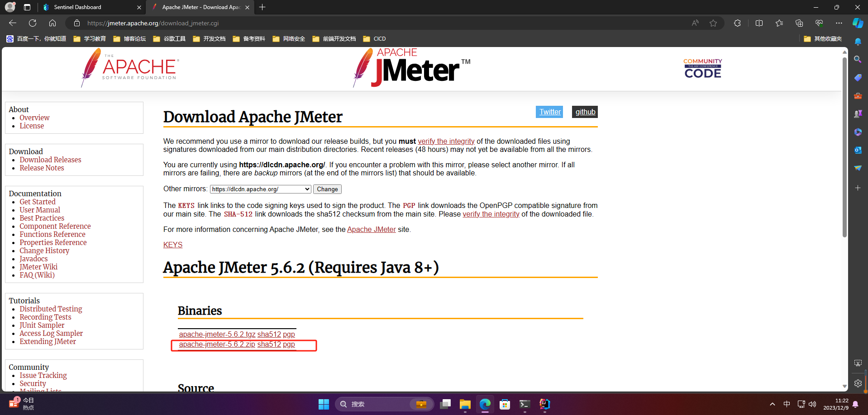Open 博客论坛 bookmarks folder

[129, 39]
